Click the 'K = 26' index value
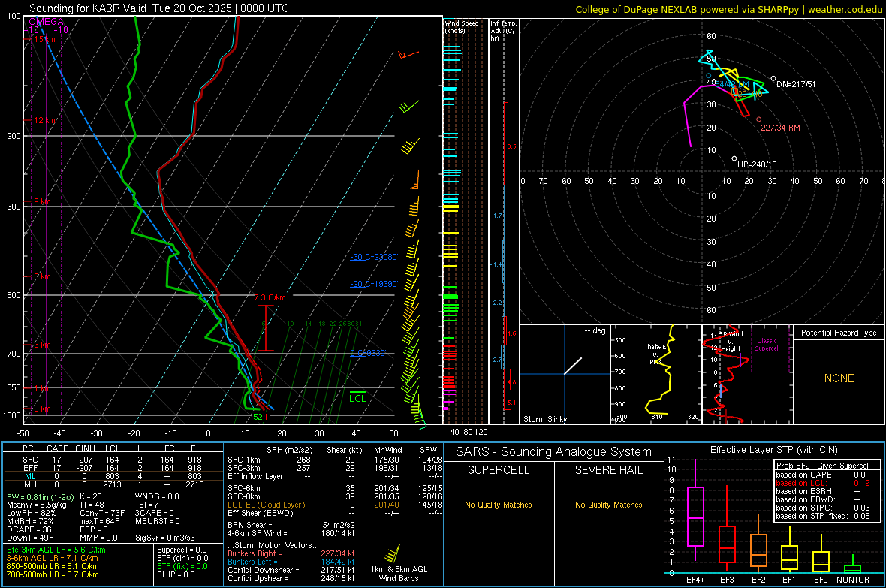 [x=90, y=496]
